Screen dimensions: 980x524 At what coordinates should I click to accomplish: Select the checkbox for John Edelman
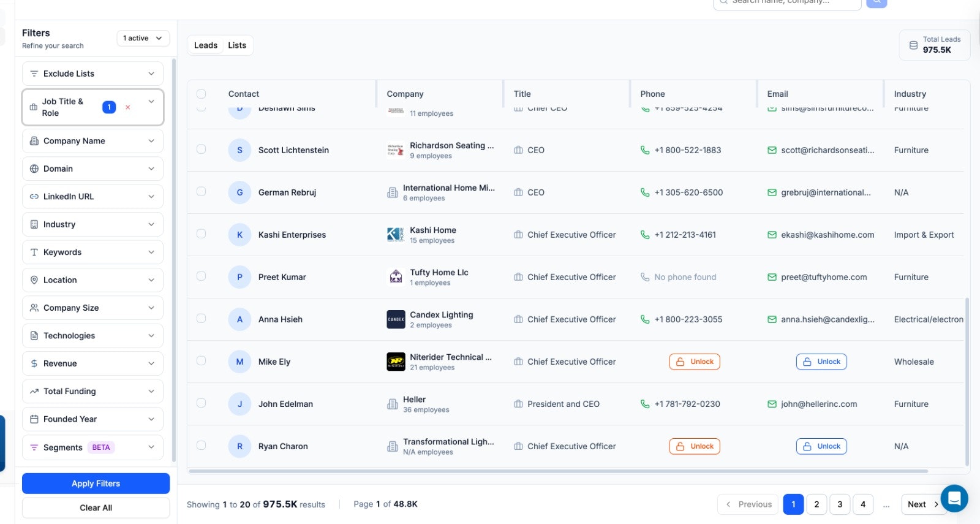(x=201, y=403)
